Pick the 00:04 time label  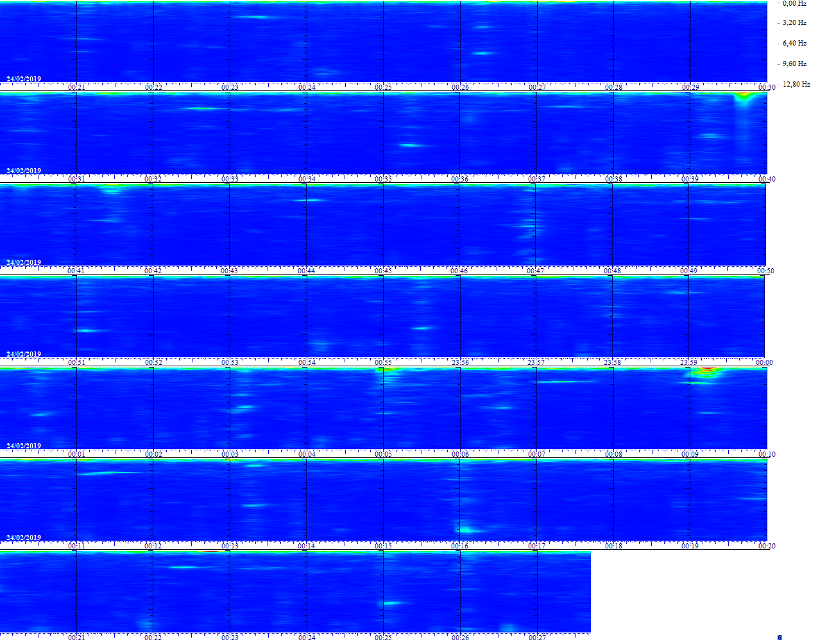[307, 454]
